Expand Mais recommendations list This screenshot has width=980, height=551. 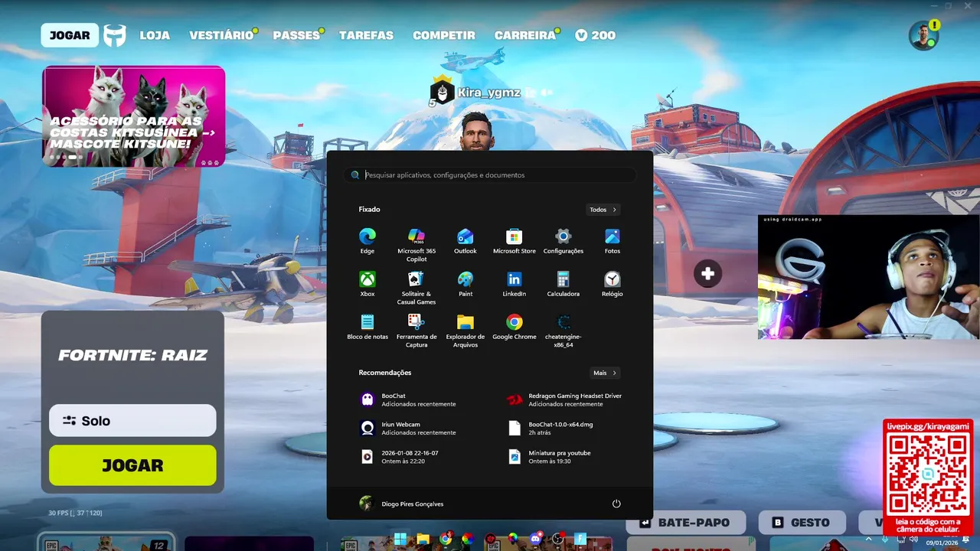click(x=605, y=373)
